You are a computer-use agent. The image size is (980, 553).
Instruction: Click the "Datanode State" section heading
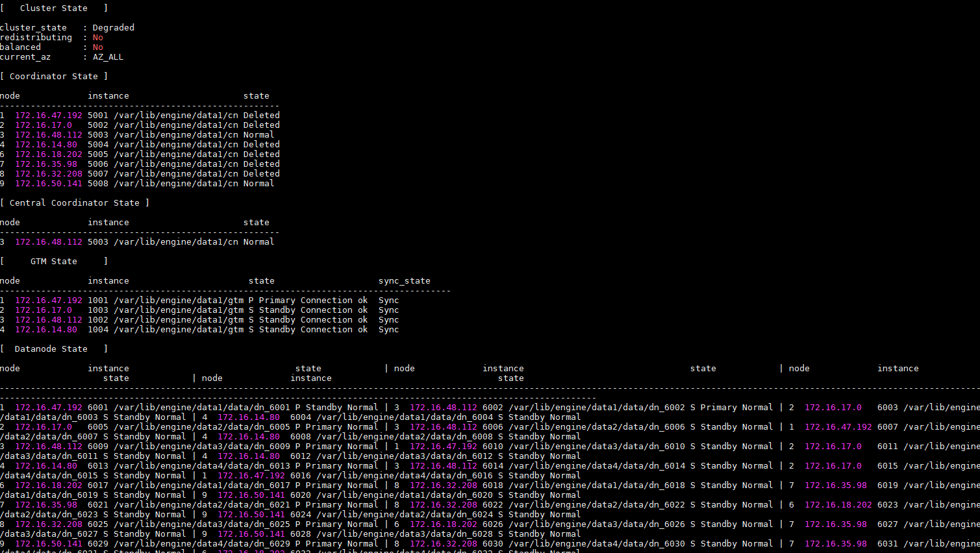tap(51, 349)
